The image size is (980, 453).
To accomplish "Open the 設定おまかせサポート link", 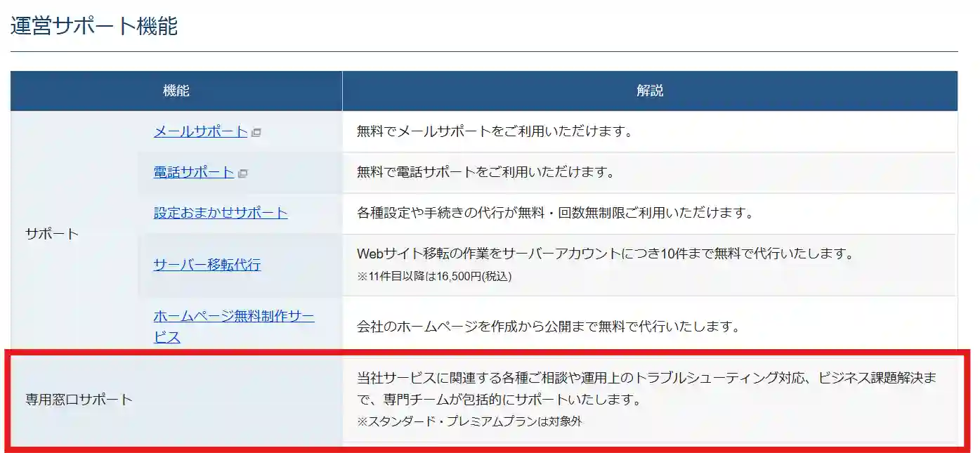I will 221,213.
